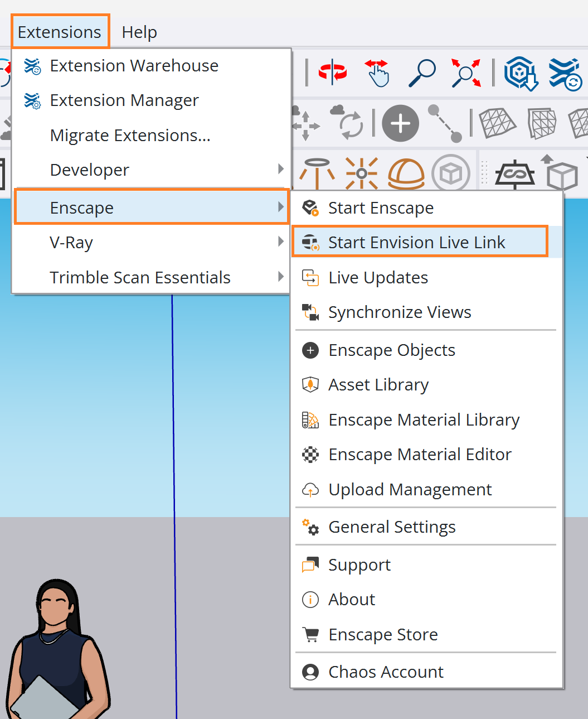This screenshot has width=588, height=719.
Task: Click the checkered Material Editor icon
Action: (310, 455)
